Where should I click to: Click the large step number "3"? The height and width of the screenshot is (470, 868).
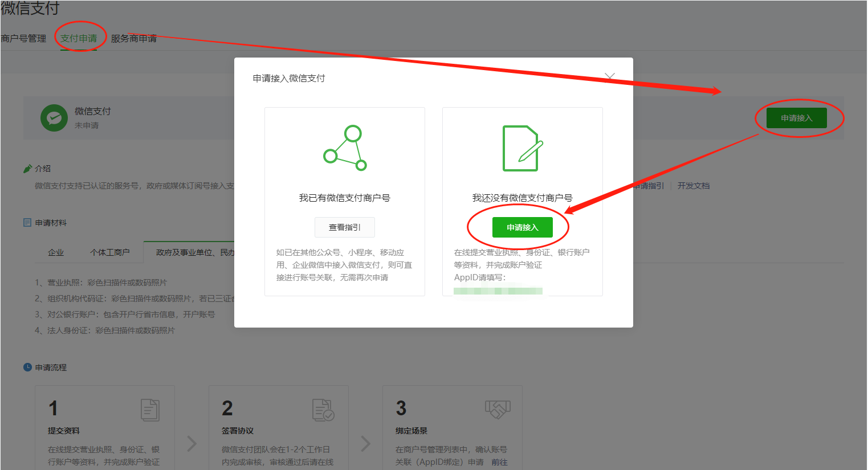coord(401,408)
